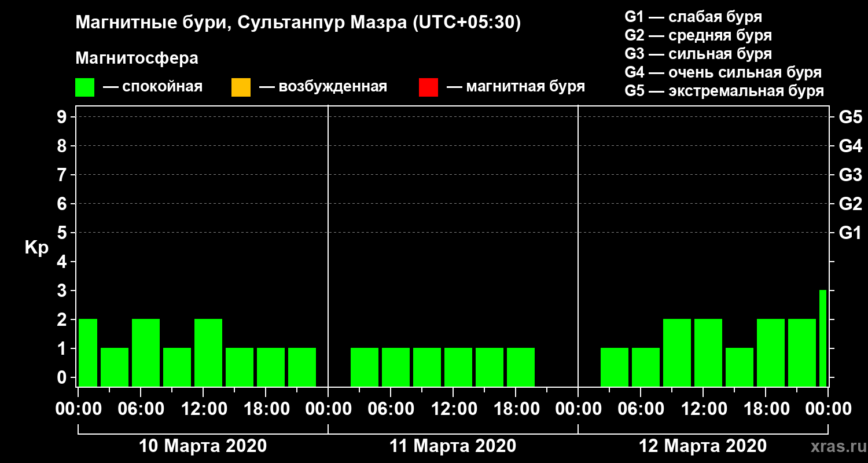Click the Kp 2 bar at 06:00 on 10 March
The image size is (868, 463).
pyautogui.click(x=146, y=352)
